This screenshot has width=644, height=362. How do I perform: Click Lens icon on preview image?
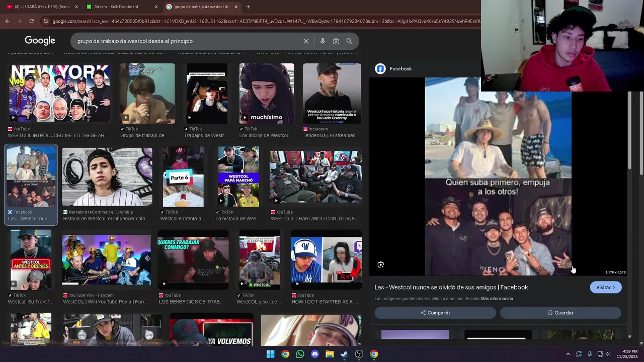380,264
